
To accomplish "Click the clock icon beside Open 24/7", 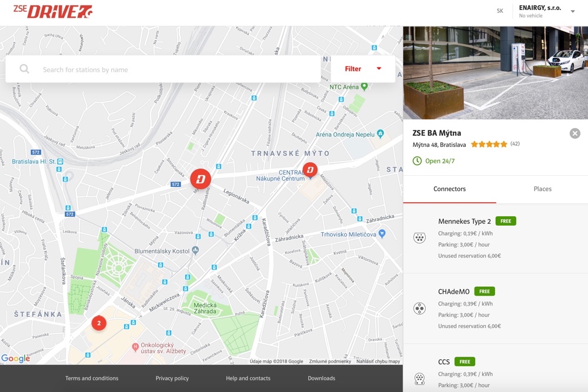I will tap(417, 161).
